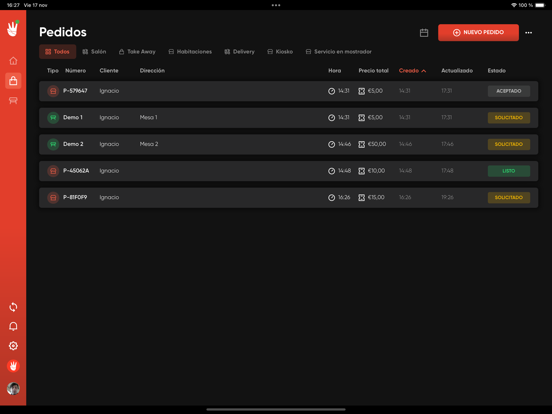Open the user profile avatar
Image resolution: width=552 pixels, height=414 pixels.
coord(13,388)
